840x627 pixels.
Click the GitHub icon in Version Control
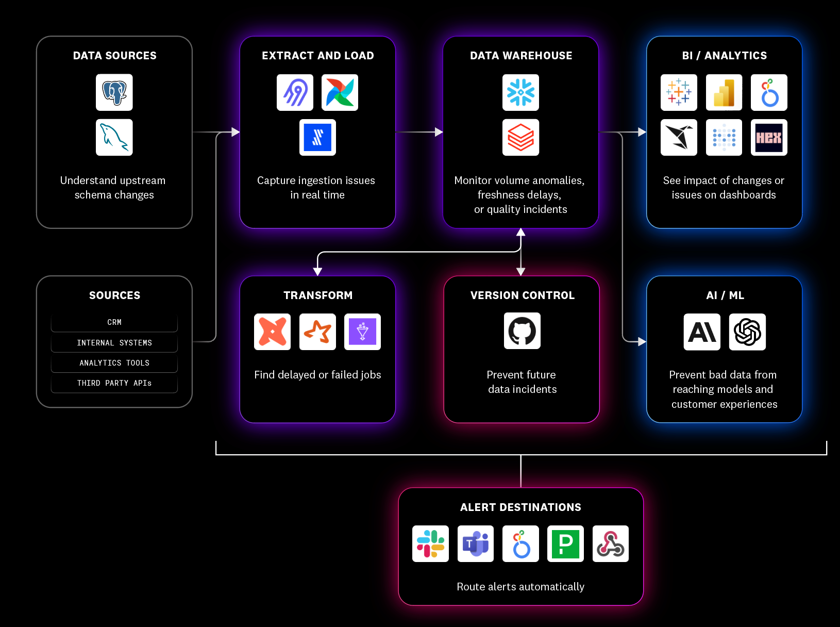pos(522,331)
